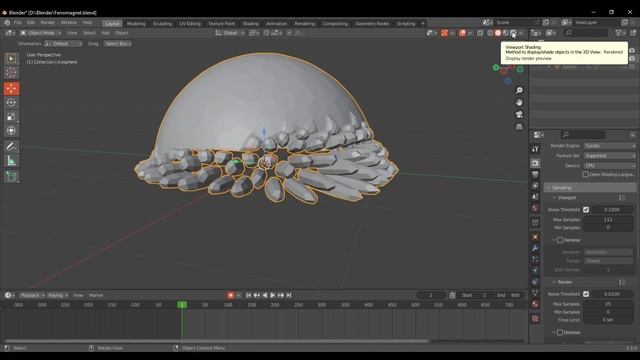Open the Edit menu
The height and width of the screenshot is (360, 640).
coord(31,22)
